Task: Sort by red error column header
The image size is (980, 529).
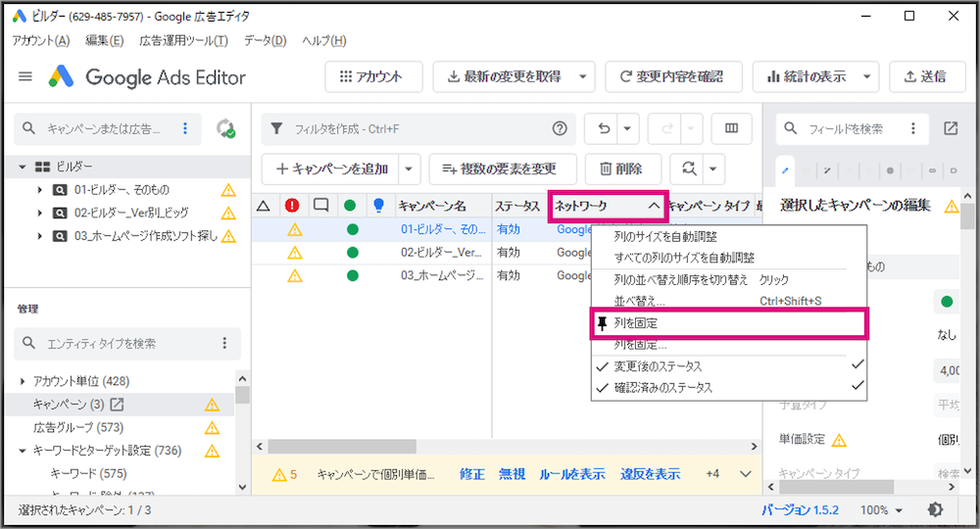Action: click(292, 206)
